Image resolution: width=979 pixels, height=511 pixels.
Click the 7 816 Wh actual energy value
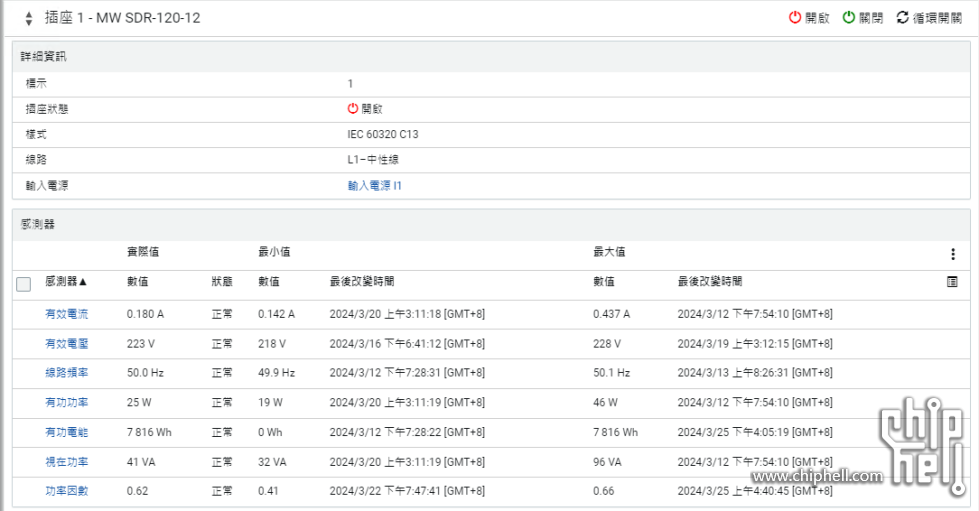coord(149,432)
